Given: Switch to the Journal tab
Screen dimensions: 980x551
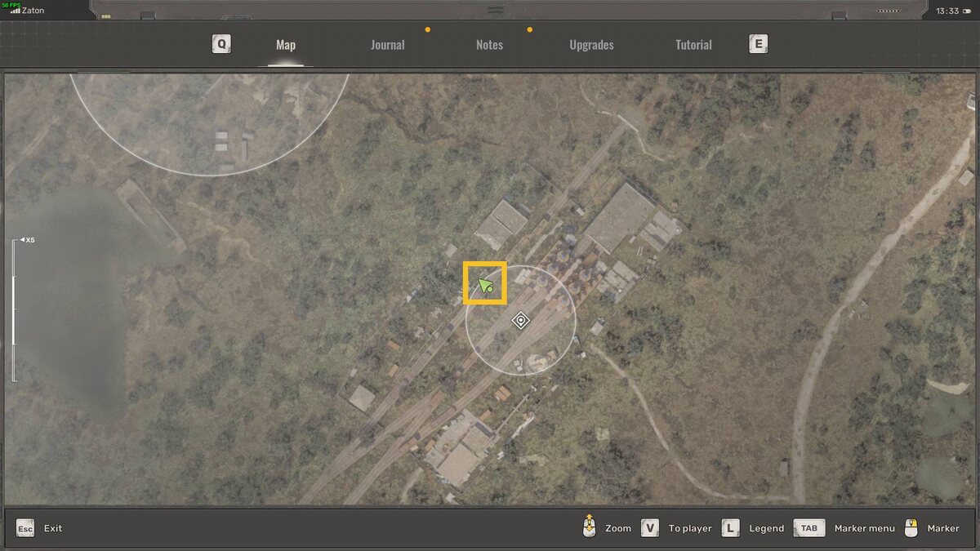Looking at the screenshot, I should point(387,45).
